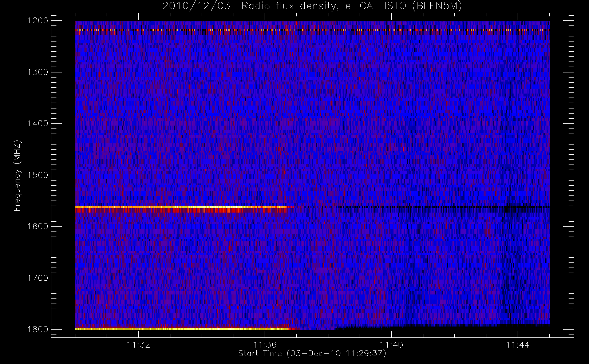The width and height of the screenshot is (589, 364).
Task: Click the 11:40 time tick label
Action: [x=391, y=345]
